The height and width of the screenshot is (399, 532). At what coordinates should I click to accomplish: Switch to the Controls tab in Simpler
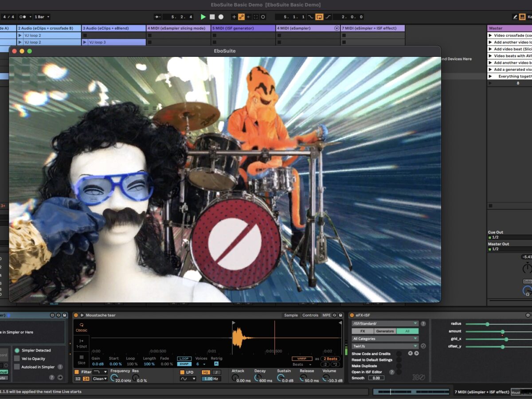pyautogui.click(x=310, y=315)
